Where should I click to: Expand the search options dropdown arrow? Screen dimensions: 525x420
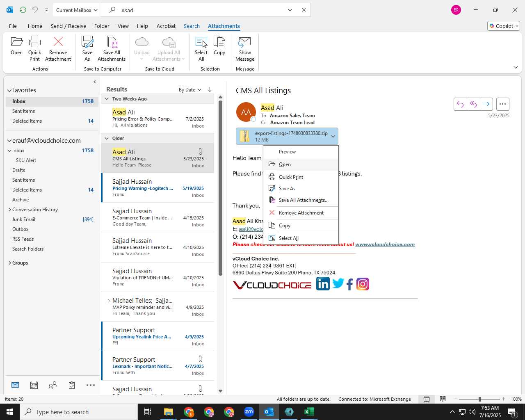[290, 10]
